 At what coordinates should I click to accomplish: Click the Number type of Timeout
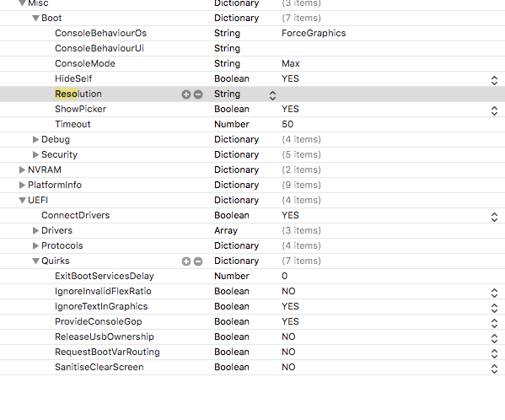click(232, 124)
